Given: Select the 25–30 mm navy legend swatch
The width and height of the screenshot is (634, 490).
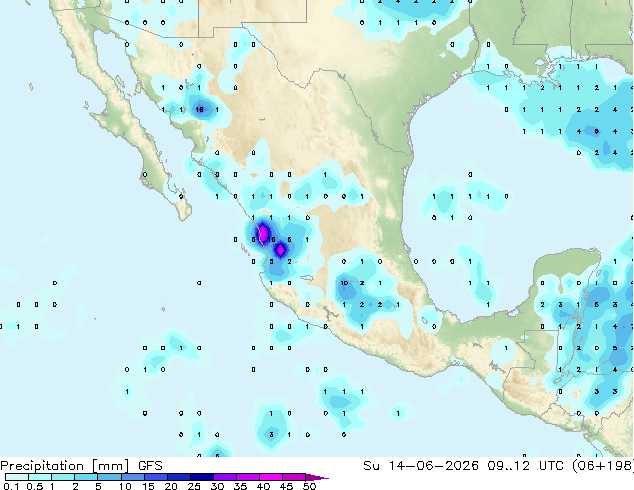Looking at the screenshot, I should [x=201, y=477].
